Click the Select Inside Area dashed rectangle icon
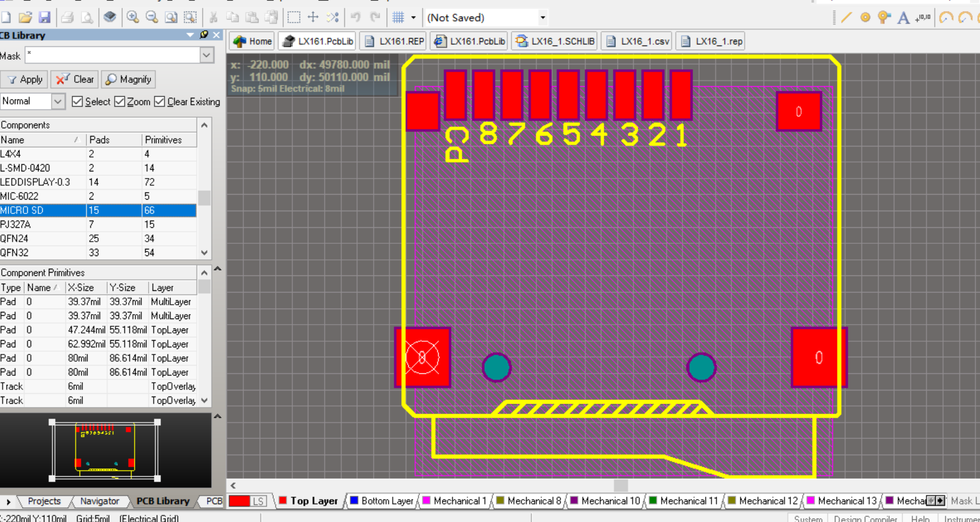Viewport: 980px width, 522px height. coord(294,17)
